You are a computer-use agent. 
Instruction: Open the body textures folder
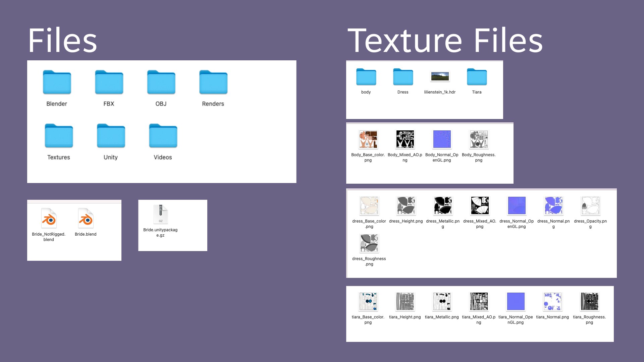point(366,77)
